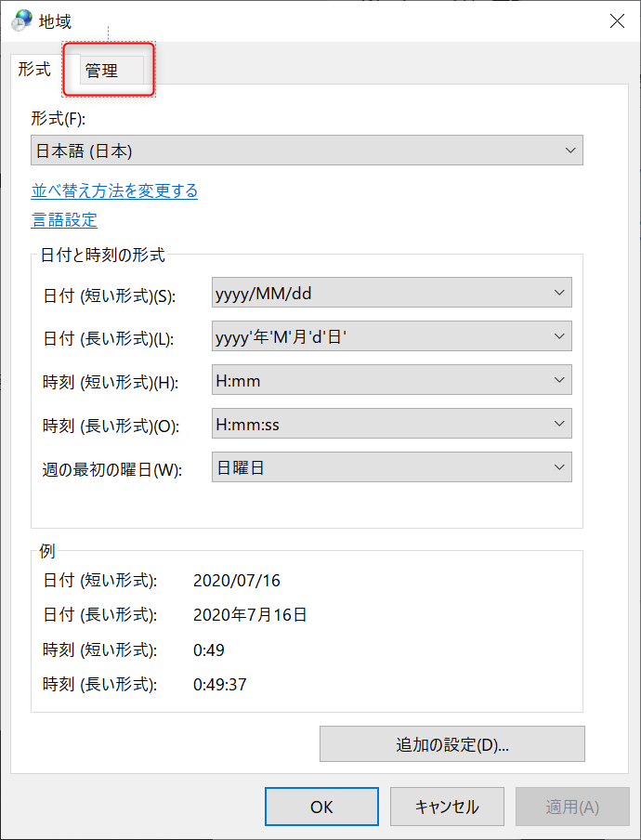
Task: Click the 日曜日 value in week start field
Action: click(241, 467)
